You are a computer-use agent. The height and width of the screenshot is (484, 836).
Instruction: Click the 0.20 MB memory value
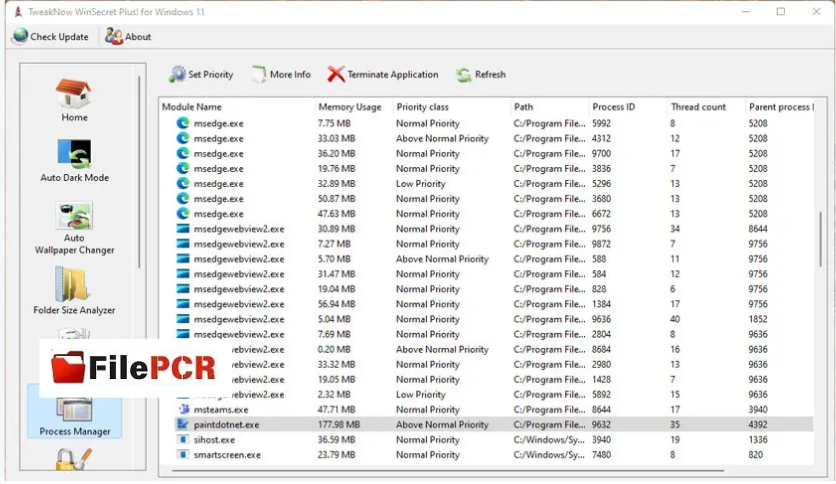pyautogui.click(x=334, y=349)
